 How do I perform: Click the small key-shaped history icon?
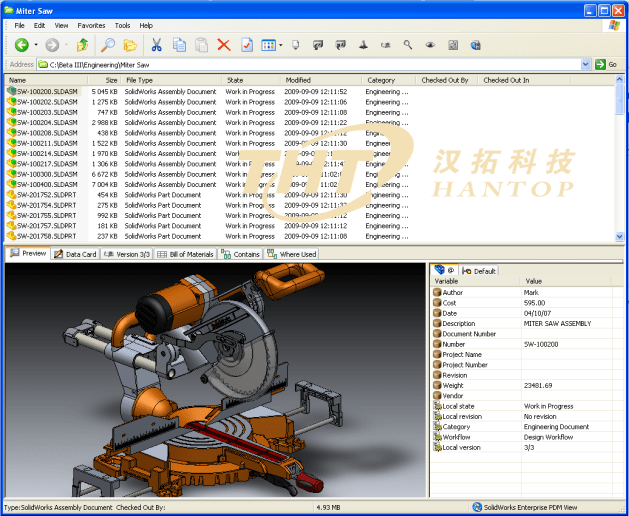pyautogui.click(x=386, y=45)
